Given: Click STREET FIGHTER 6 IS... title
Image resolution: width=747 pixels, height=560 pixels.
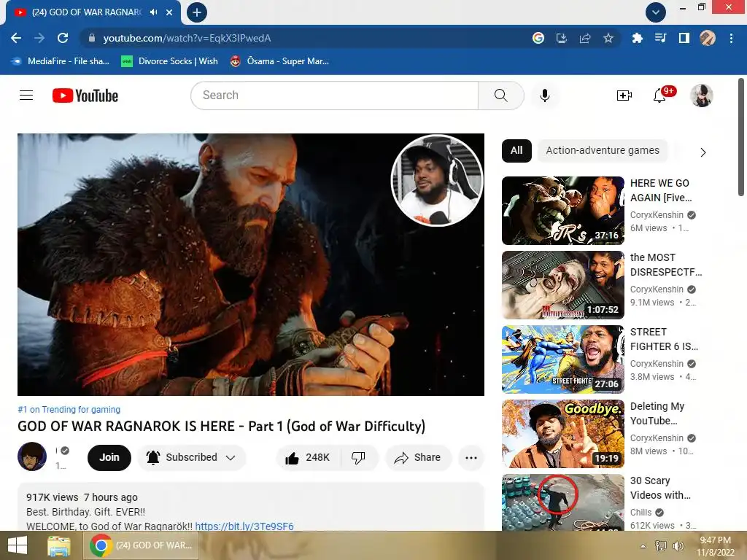Looking at the screenshot, I should [664, 339].
